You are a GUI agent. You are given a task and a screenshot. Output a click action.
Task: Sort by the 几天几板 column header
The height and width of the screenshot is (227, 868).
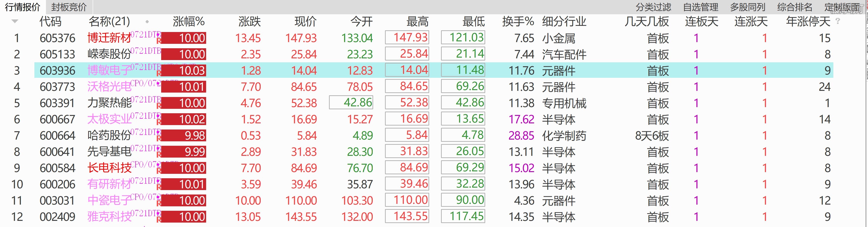(646, 22)
